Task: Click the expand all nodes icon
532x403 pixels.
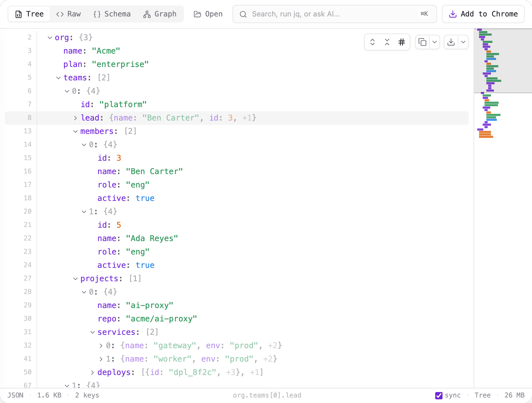Action: (372, 42)
